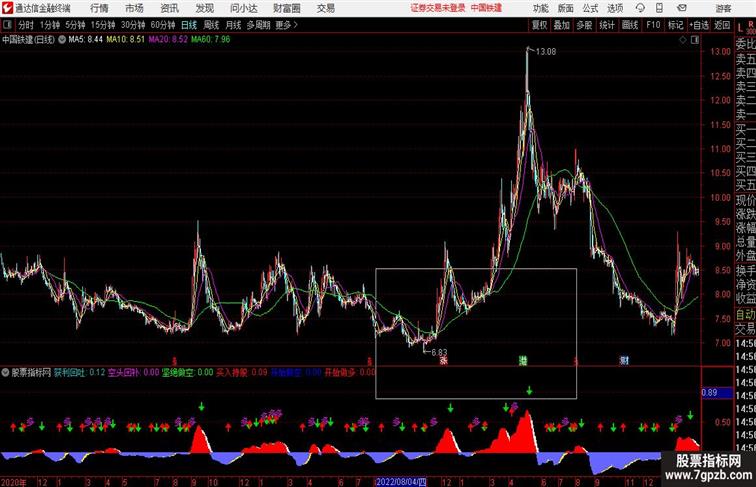The width and height of the screenshot is (756, 487).
Task: Expand main chart indicator dropdown beside 中国铁建(日线)
Action: (62, 40)
